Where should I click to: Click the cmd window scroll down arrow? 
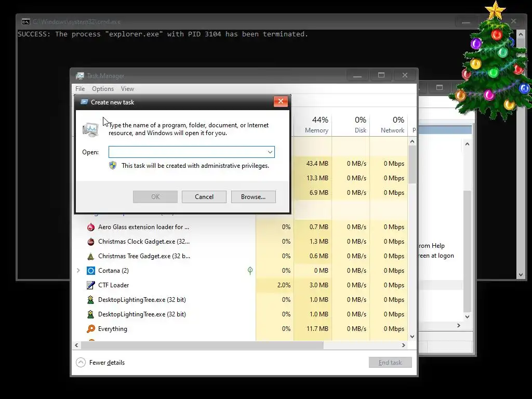(521, 275)
